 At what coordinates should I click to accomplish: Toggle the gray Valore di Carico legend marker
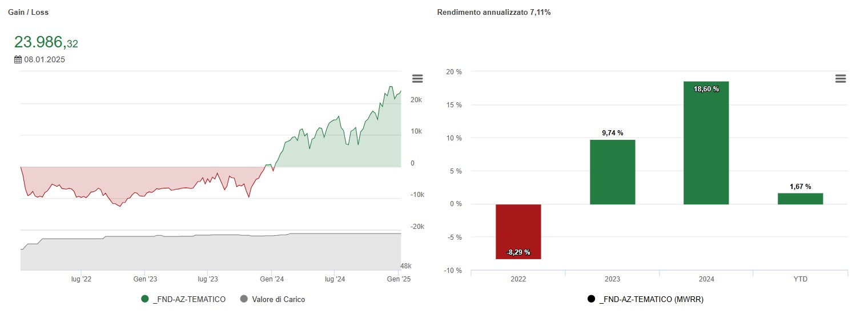(x=244, y=299)
